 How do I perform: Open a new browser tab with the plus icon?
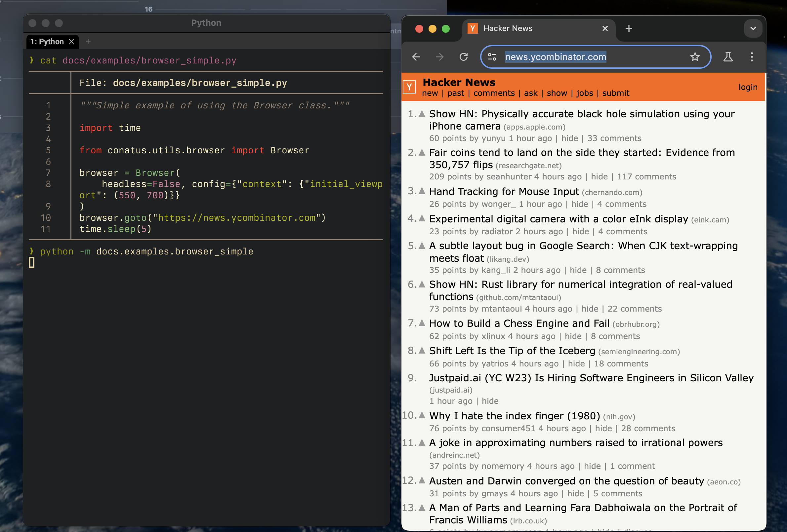coord(629,28)
